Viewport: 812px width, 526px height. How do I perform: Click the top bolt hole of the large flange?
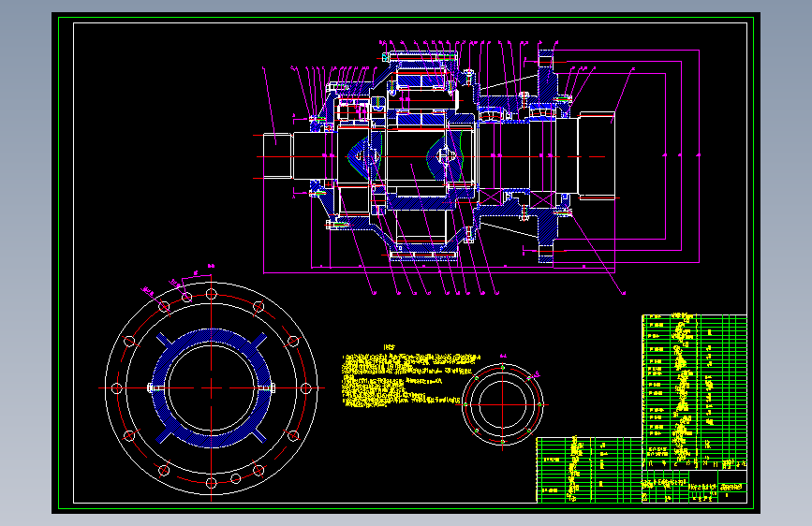(212, 294)
